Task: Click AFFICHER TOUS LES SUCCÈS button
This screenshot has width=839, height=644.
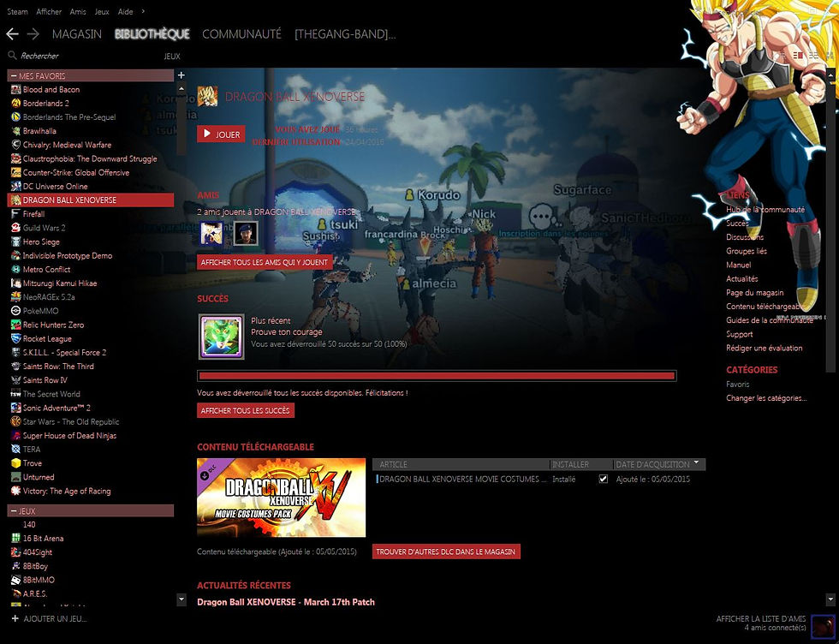Action: [x=246, y=410]
